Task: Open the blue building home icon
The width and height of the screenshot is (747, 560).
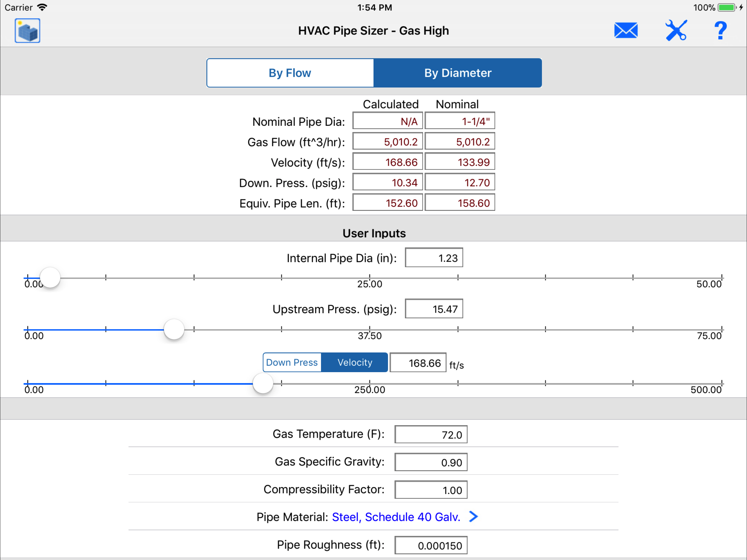Action: (x=27, y=31)
